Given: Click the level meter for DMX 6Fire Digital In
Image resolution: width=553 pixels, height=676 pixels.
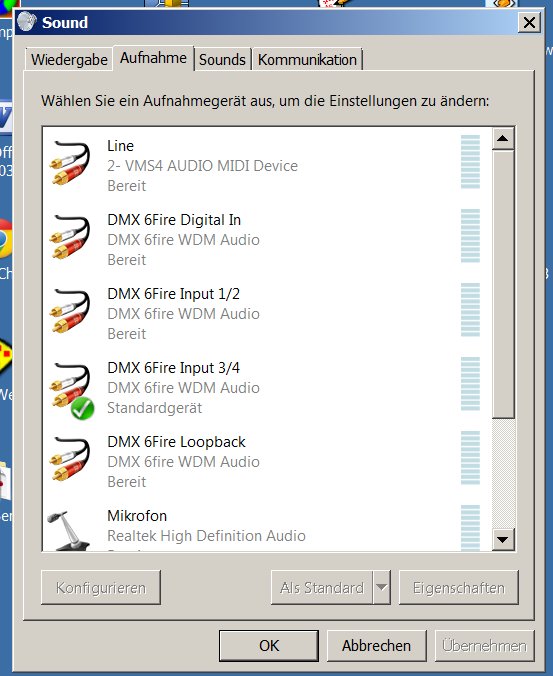Looking at the screenshot, I should coord(470,236).
